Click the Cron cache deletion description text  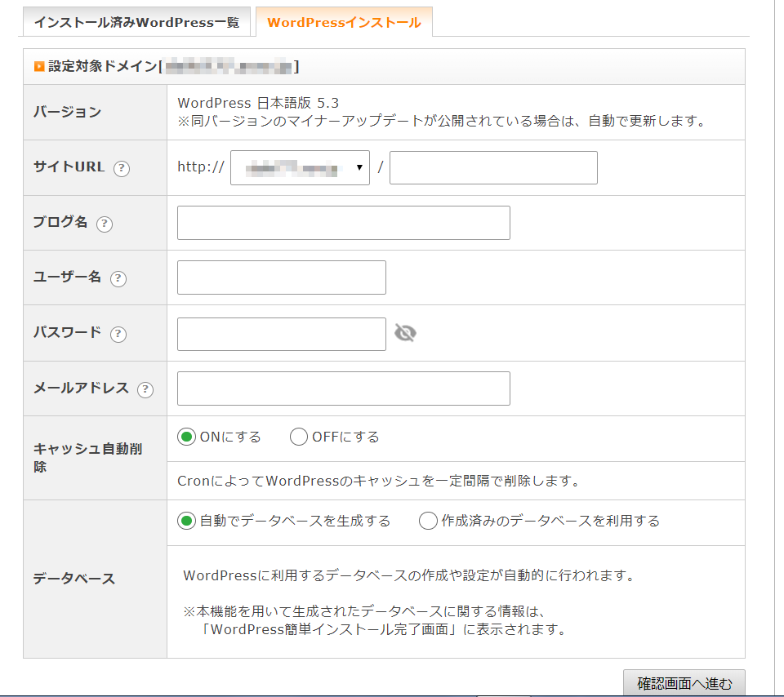pos(378,481)
